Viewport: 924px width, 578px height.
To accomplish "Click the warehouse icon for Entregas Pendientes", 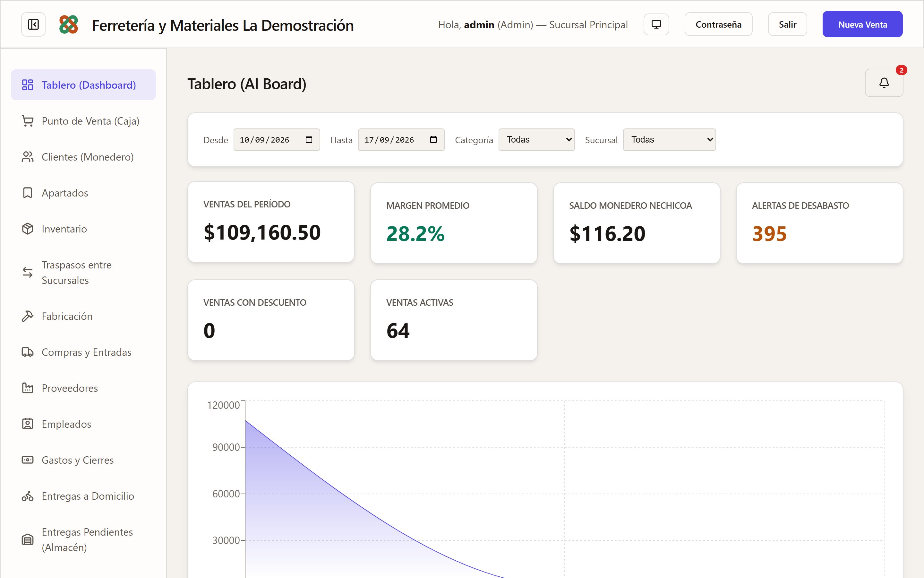I will click(x=28, y=539).
